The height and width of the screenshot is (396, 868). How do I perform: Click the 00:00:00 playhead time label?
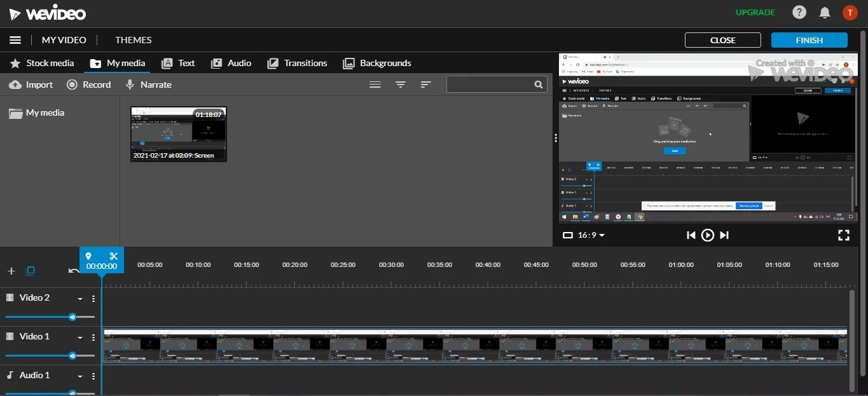pos(102,266)
